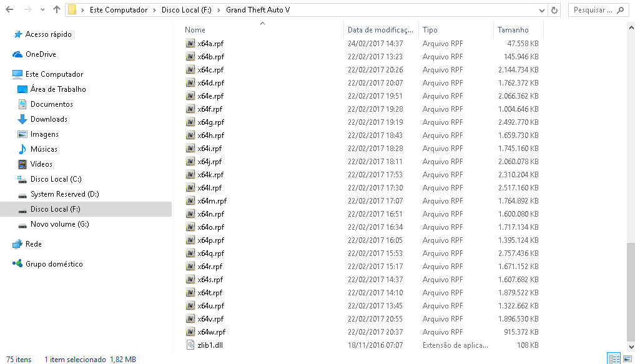635x364 pixels.
Task: Click the x64f.rpf file icon
Action: [x=190, y=109]
